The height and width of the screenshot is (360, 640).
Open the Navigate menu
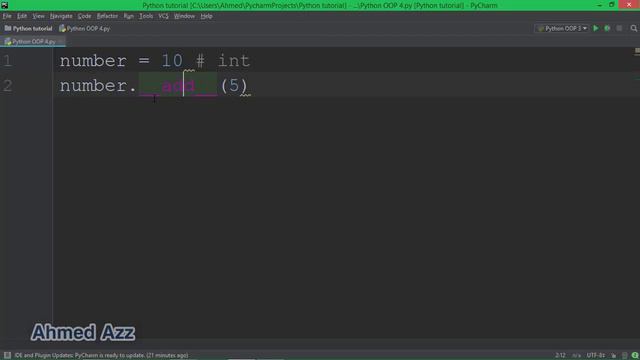pyautogui.click(x=61, y=16)
